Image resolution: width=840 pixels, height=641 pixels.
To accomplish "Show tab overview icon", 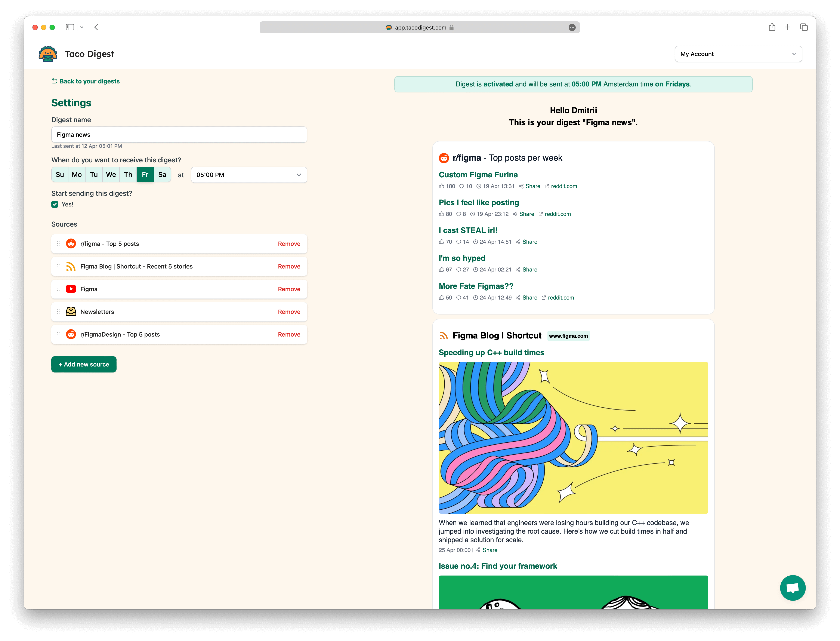I will 804,27.
